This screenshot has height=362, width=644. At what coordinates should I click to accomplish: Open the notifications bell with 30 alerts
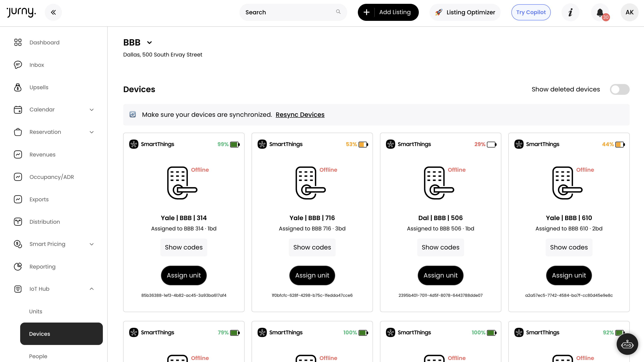(x=600, y=12)
